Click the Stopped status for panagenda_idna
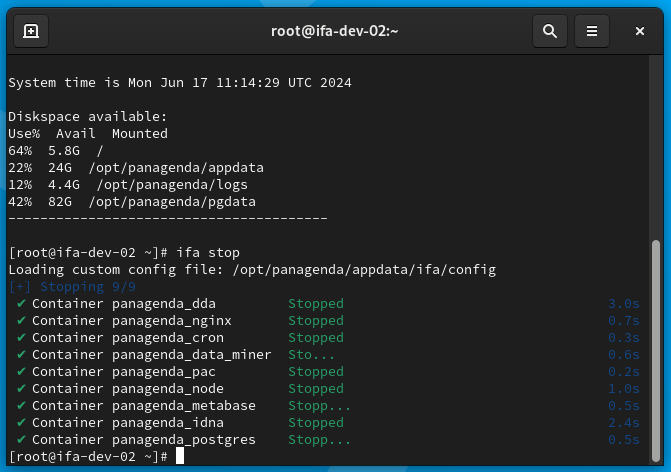Viewport: 671px width, 472px height. 316,422
